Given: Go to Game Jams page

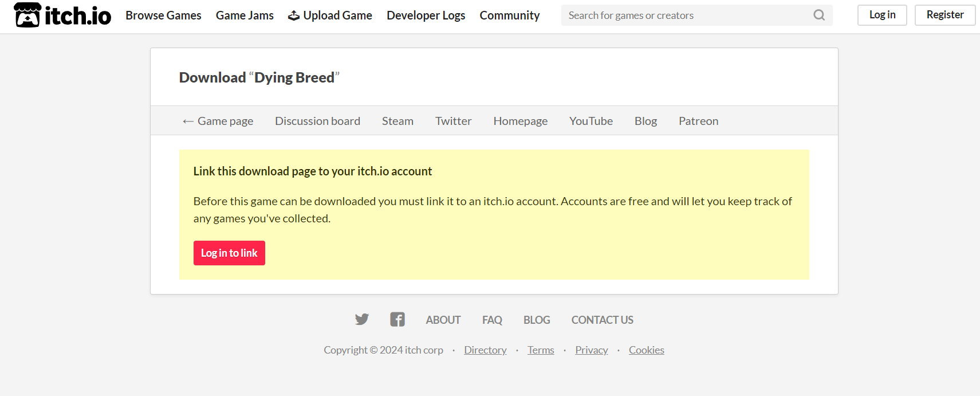Looking at the screenshot, I should tap(245, 15).
